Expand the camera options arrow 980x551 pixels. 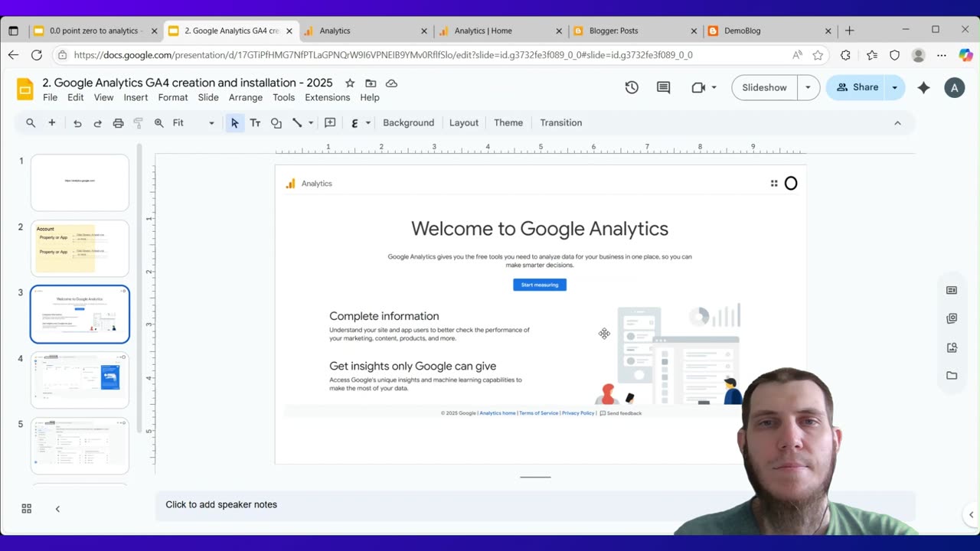pyautogui.click(x=714, y=87)
